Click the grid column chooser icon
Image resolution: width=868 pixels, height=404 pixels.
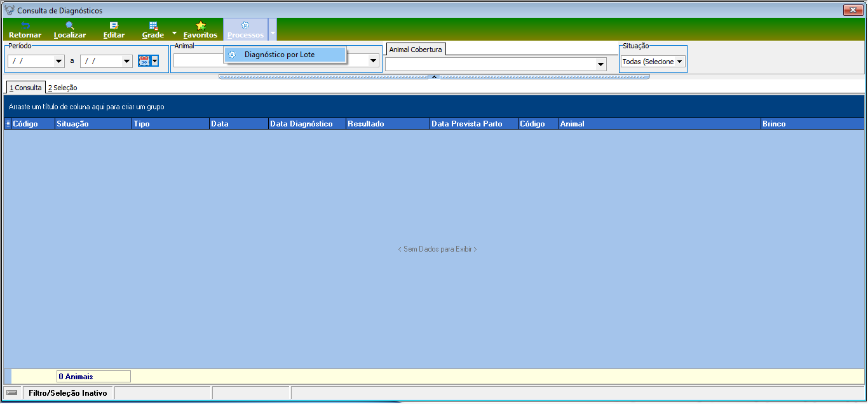(x=8, y=124)
